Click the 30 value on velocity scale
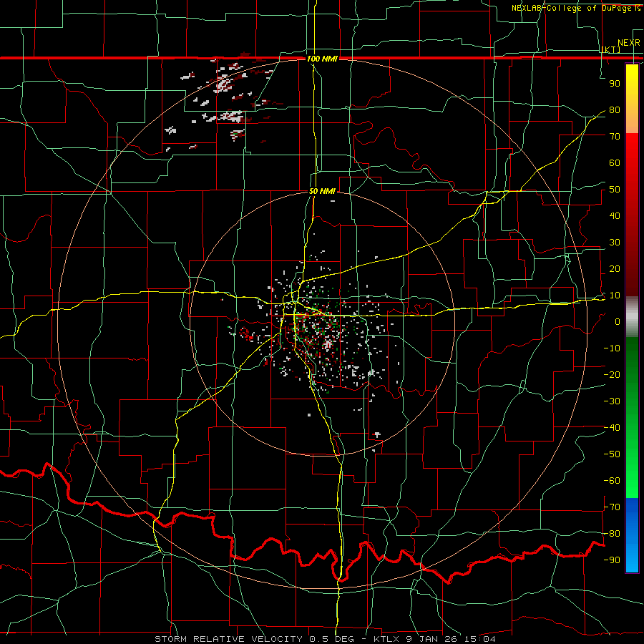The width and height of the screenshot is (644, 644). coord(615,243)
